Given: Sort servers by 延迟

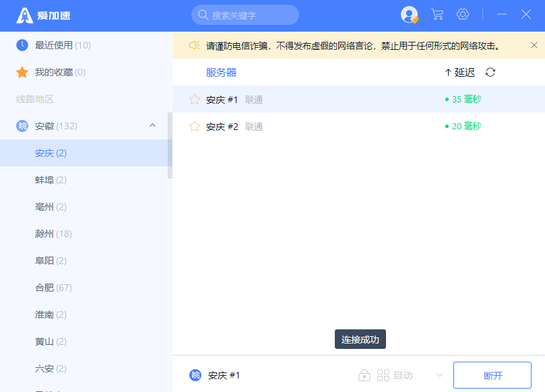Looking at the screenshot, I should click(459, 72).
